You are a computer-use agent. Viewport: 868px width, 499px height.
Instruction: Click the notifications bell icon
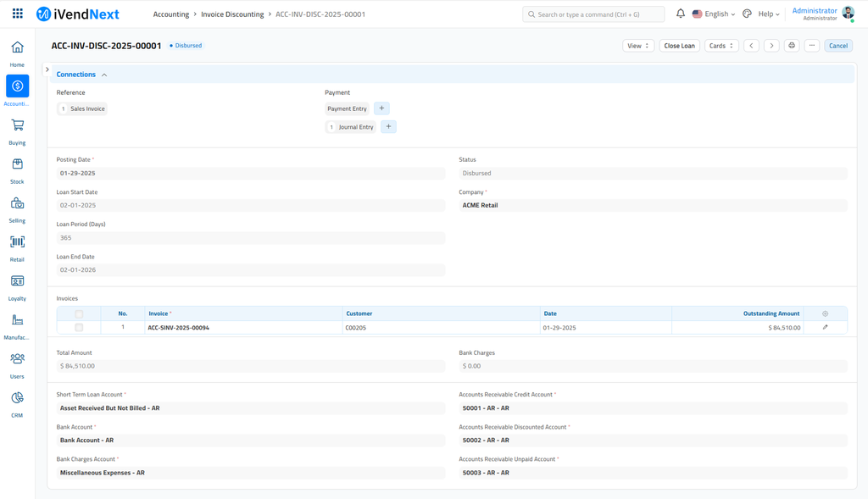680,14
